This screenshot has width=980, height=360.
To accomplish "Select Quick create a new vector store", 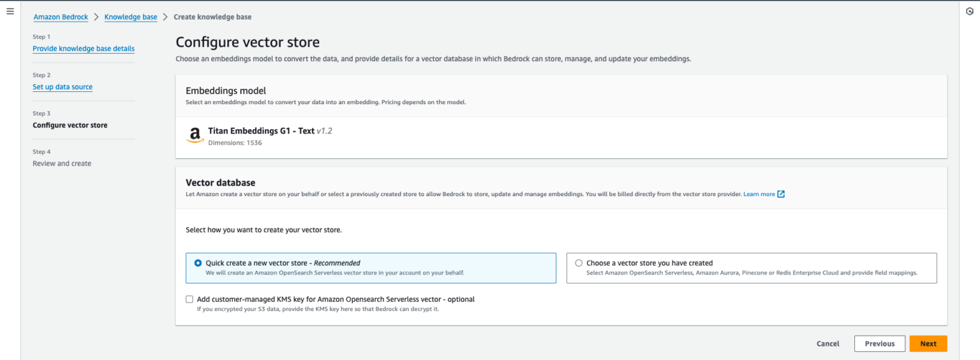I will [198, 263].
